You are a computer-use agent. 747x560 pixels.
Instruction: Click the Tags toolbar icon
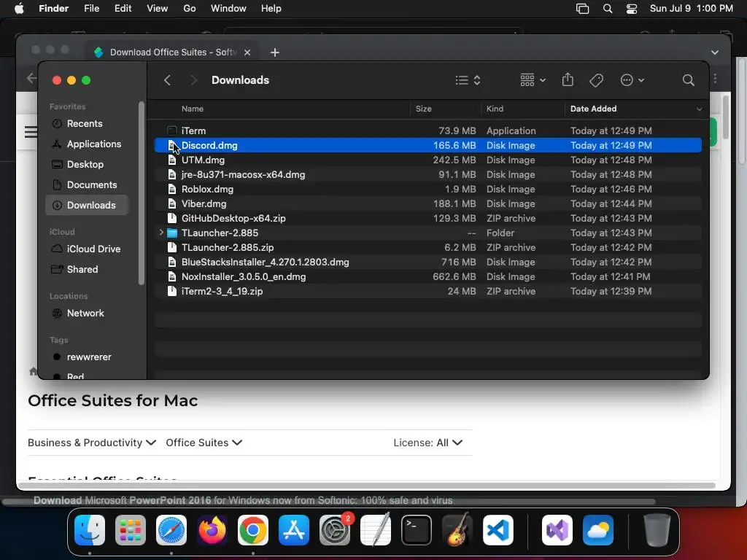pyautogui.click(x=596, y=80)
